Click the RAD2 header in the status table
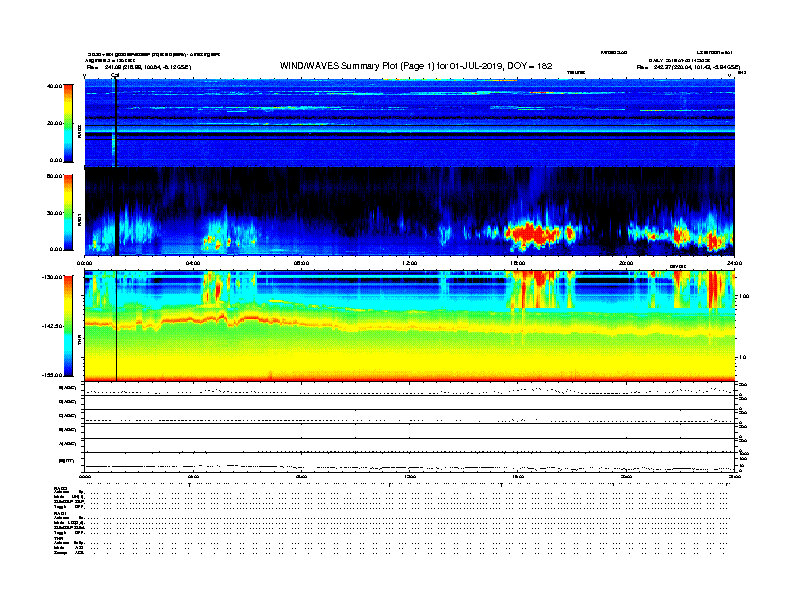Image resolution: width=792 pixels, height=612 pixels. [x=61, y=489]
